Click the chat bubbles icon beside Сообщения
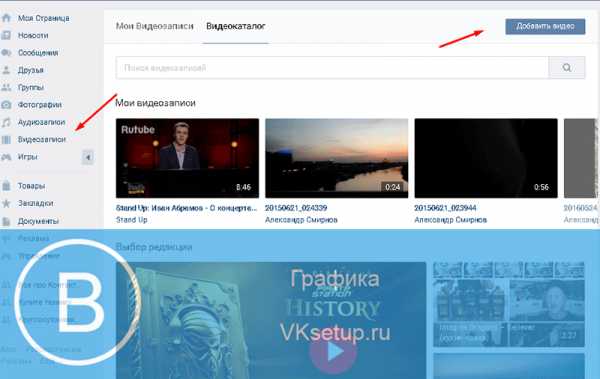The height and width of the screenshot is (379, 600). 6,53
